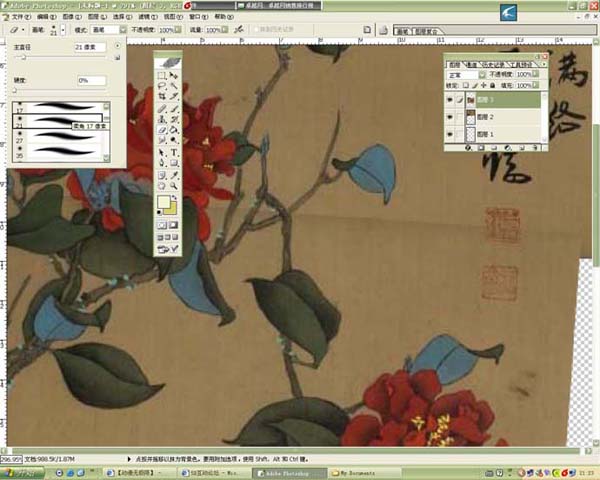The height and width of the screenshot is (480, 600).
Task: Hide 图层 1 with its eye icon
Action: pos(450,134)
